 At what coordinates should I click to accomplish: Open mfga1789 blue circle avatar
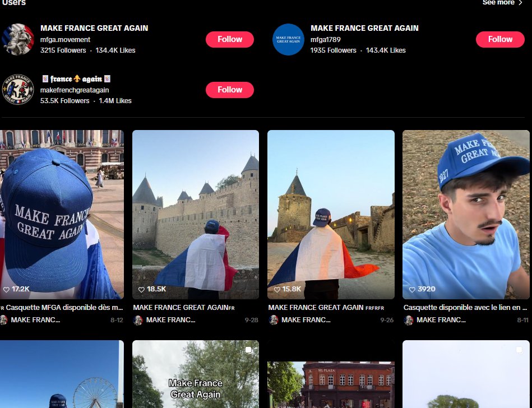(288, 39)
